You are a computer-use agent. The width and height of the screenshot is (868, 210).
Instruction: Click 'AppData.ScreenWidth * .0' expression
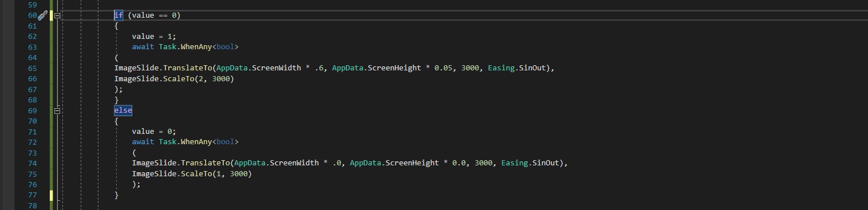tap(288, 163)
